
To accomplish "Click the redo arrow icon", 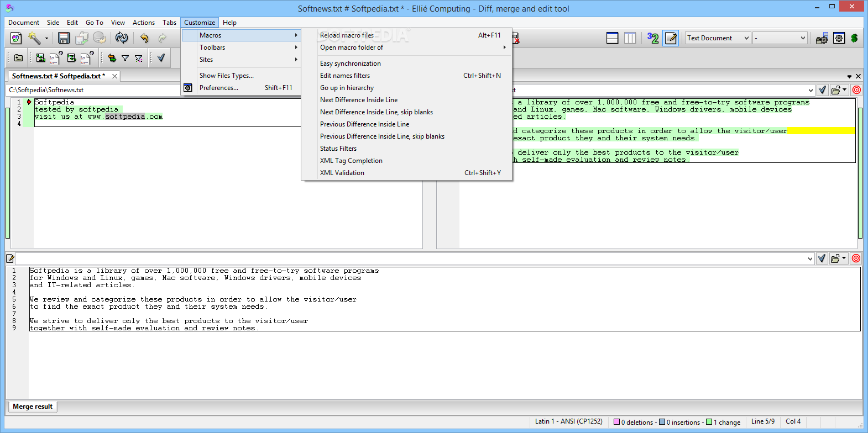I will (x=163, y=38).
